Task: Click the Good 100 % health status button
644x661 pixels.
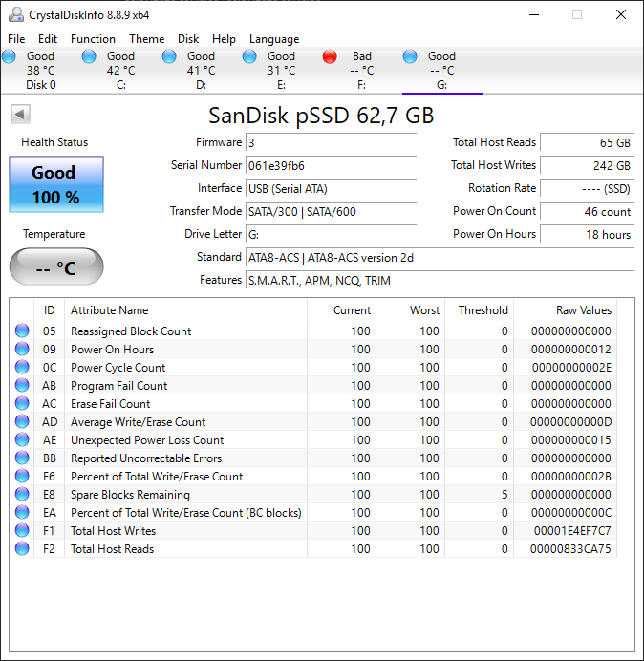Action: pyautogui.click(x=56, y=184)
